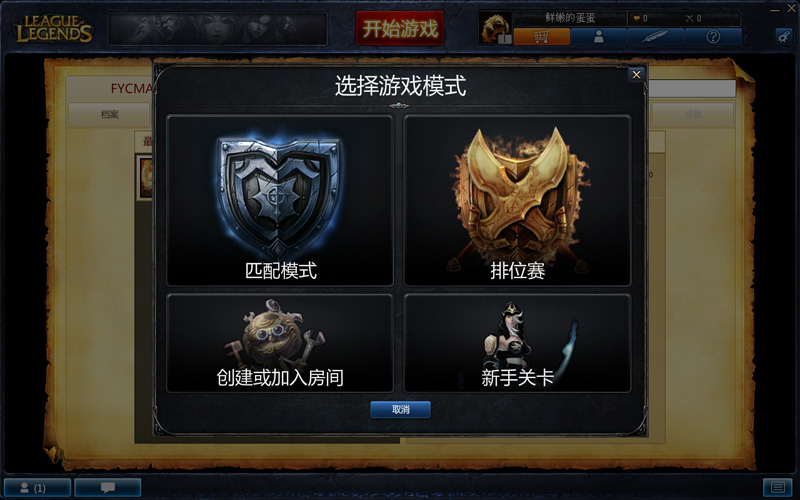
Task: Select 匹配模式 with the blue shield
Action: 280,200
